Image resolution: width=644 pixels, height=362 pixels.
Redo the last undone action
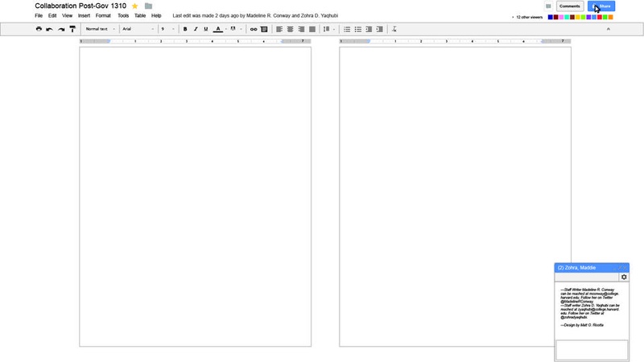61,29
